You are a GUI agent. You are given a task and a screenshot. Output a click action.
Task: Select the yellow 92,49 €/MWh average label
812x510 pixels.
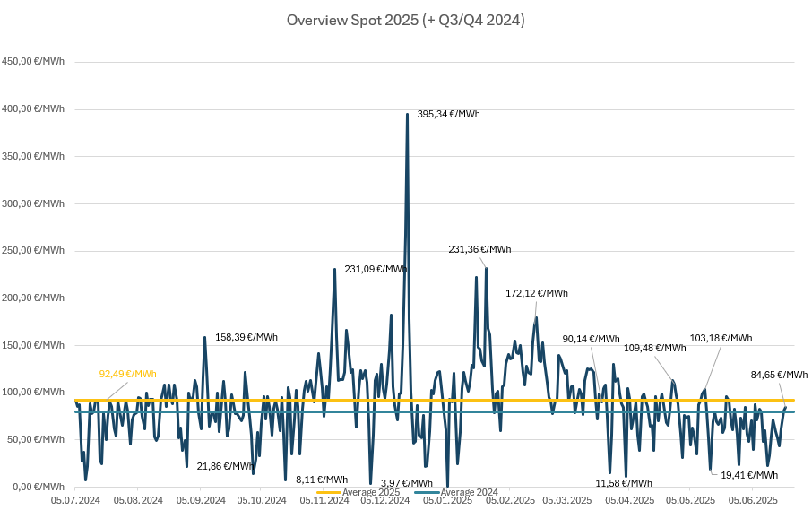point(127,374)
